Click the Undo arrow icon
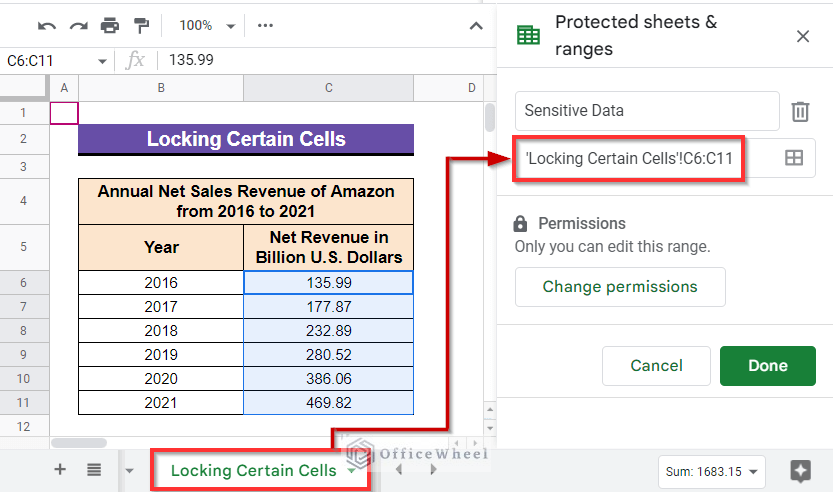833x492 pixels. pos(47,26)
